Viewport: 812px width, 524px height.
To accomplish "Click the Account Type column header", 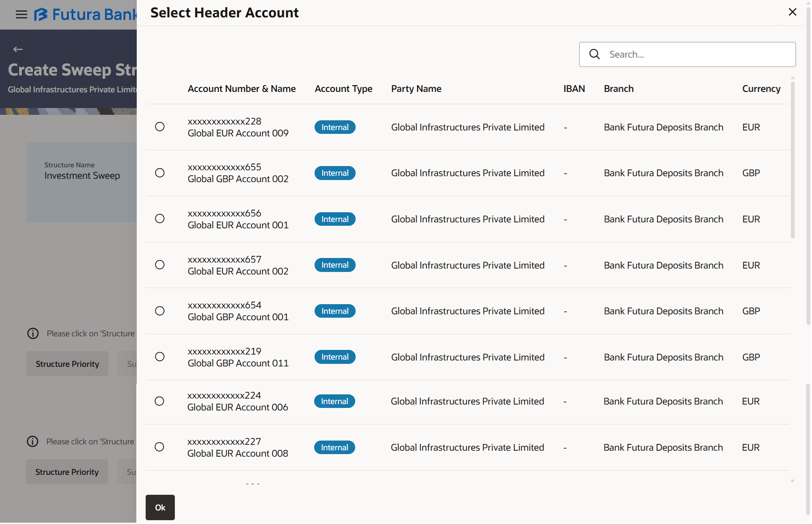I will pyautogui.click(x=343, y=89).
